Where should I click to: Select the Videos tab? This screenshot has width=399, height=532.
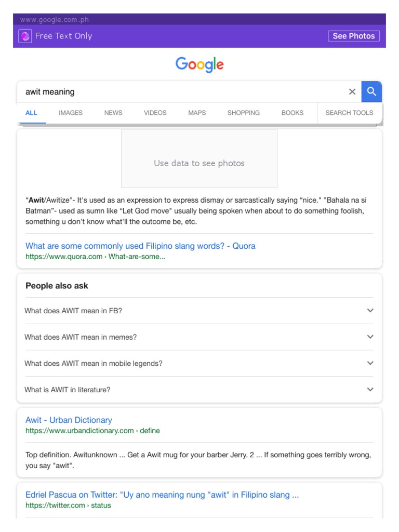click(x=155, y=113)
